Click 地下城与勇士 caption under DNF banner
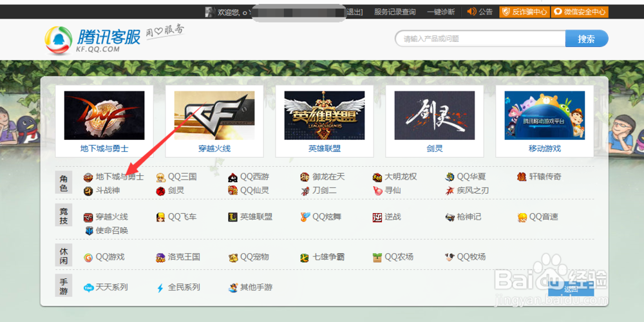This screenshot has width=644, height=322. coord(104,149)
